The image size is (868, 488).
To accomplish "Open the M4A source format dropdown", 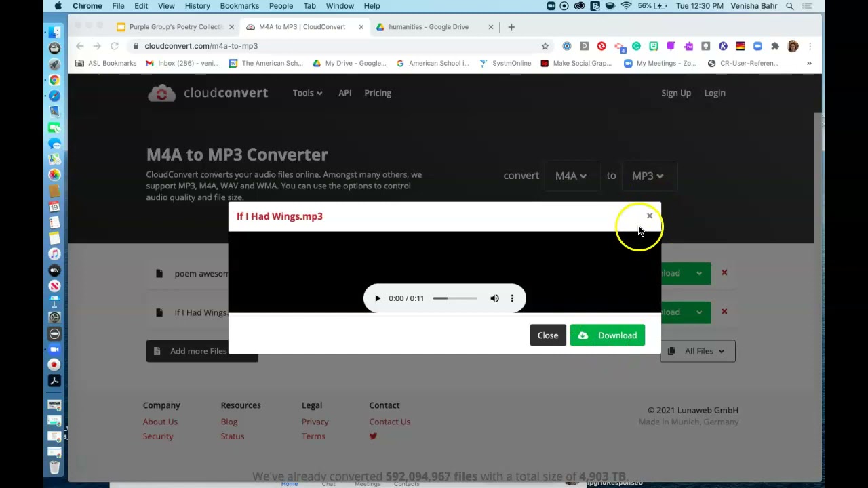I will point(571,176).
